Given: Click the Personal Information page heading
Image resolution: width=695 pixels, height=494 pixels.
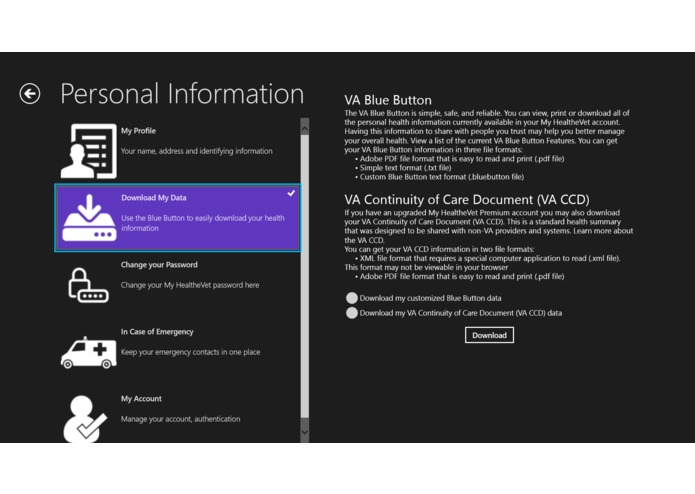Looking at the screenshot, I should click(x=182, y=93).
